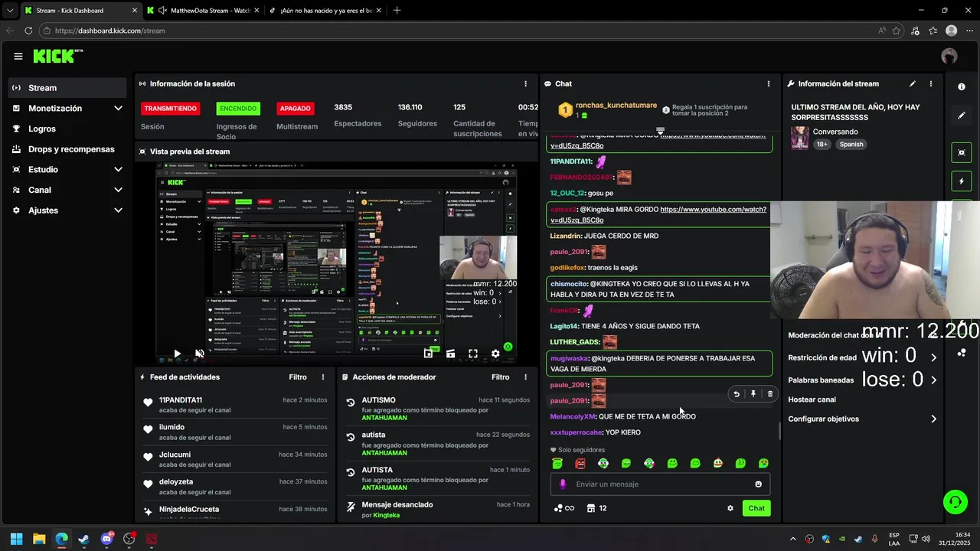The height and width of the screenshot is (551, 980).
Task: Open the profile avatar menu
Action: click(949, 56)
